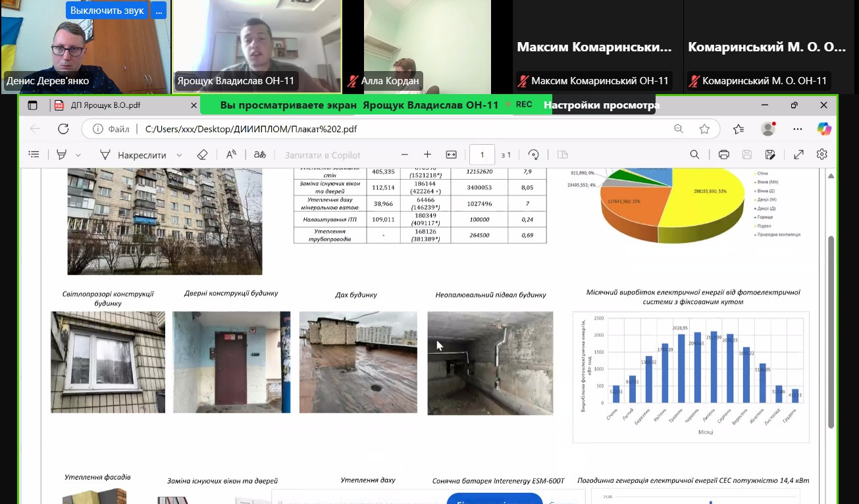Open the Copilot sidebar icon
This screenshot has width=859, height=504.
point(824,129)
